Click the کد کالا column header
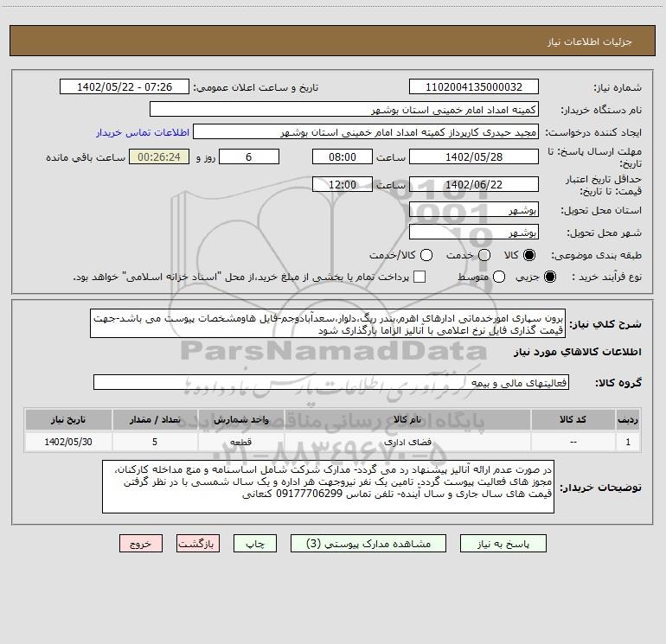 (x=573, y=420)
